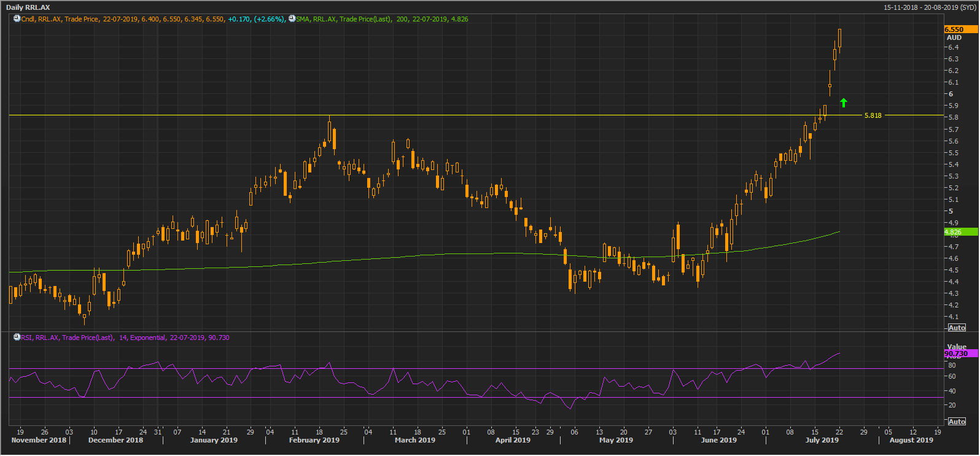Image resolution: width=980 pixels, height=456 pixels.
Task: Click the AUD currency label on price axis
Action: 954,38
